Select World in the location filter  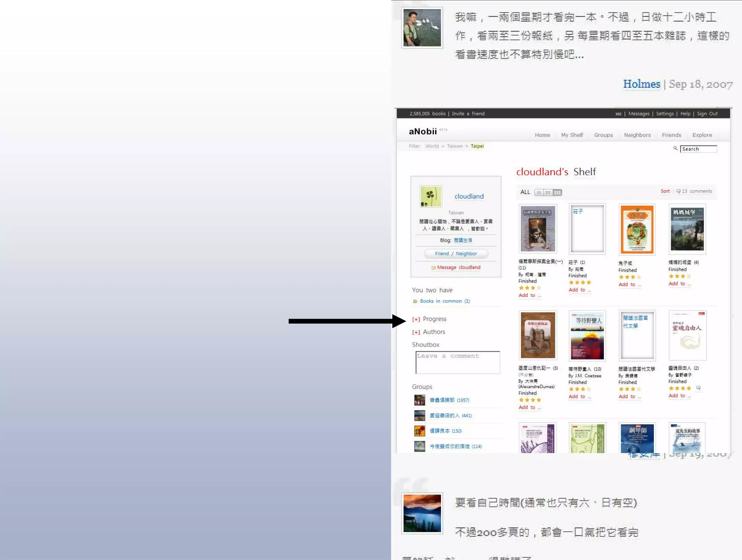coord(432,146)
